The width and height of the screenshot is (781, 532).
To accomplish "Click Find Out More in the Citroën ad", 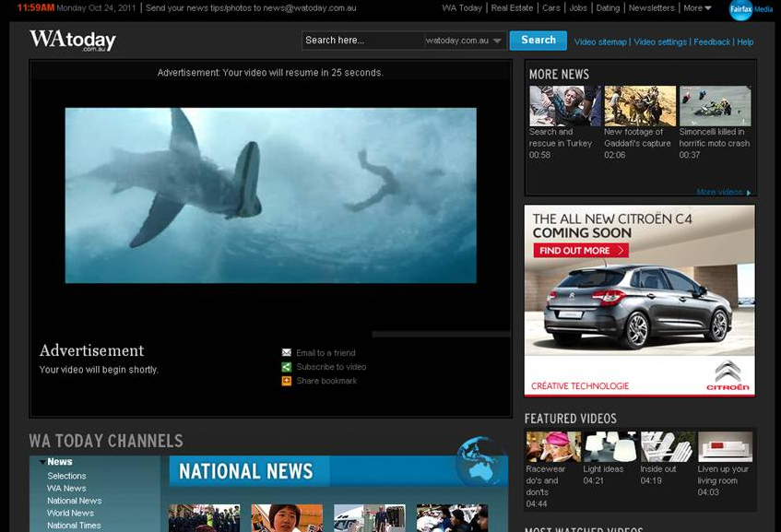I will pos(581,251).
